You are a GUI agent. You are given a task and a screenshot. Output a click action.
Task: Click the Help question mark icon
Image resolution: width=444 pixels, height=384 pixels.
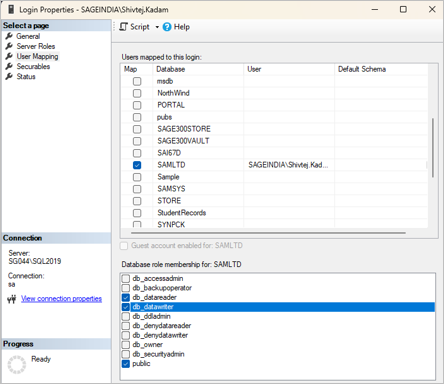pos(167,27)
